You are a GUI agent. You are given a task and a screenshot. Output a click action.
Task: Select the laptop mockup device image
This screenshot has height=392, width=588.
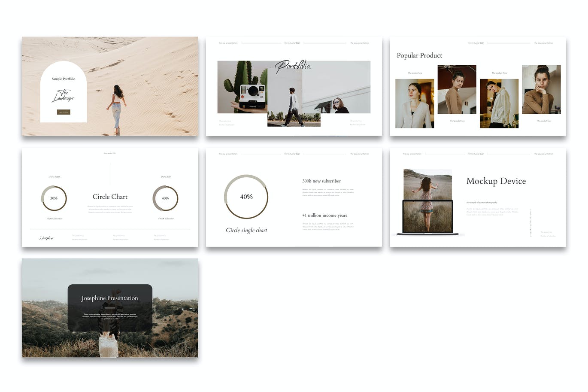pyautogui.click(x=427, y=217)
